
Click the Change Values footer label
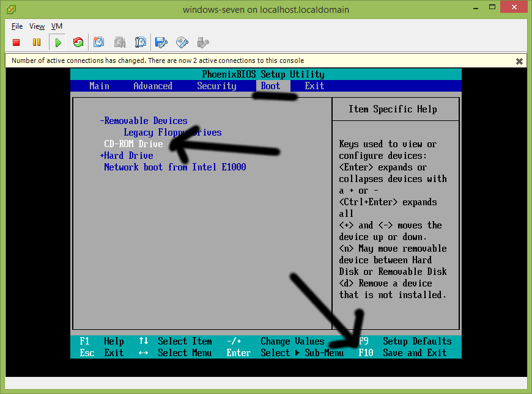tap(292, 341)
